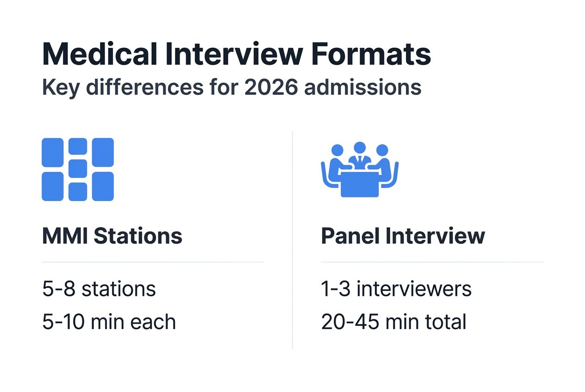Select the "Key differences for 2026 admissions" subtitle
This screenshot has height=392, width=585.
(231, 87)
